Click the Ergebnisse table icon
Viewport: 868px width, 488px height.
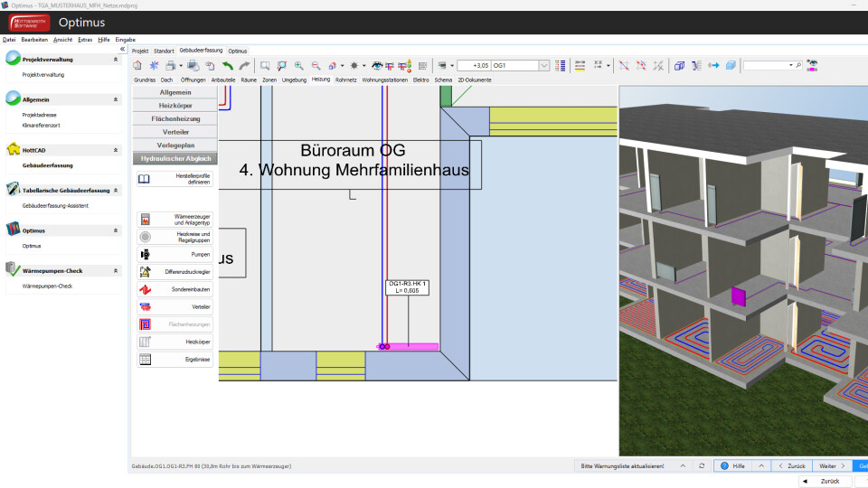[145, 360]
